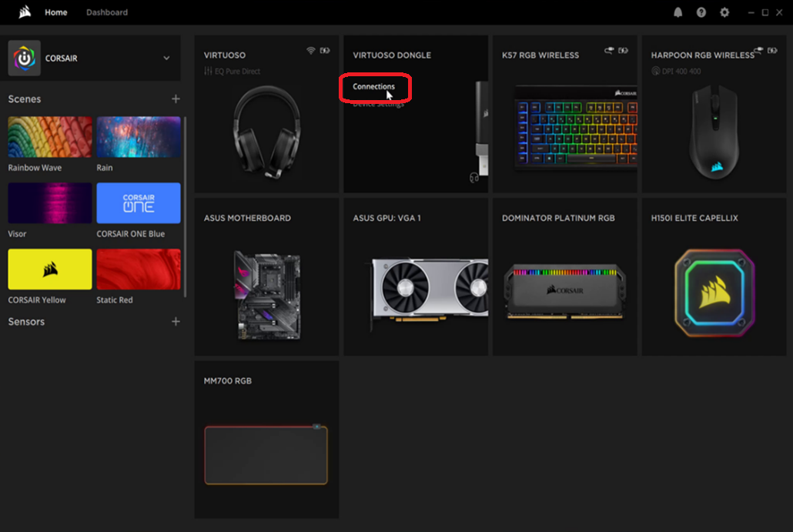Click the Scenes panel scrollbar
Image resolution: width=793 pixels, height=532 pixels.
[185, 206]
